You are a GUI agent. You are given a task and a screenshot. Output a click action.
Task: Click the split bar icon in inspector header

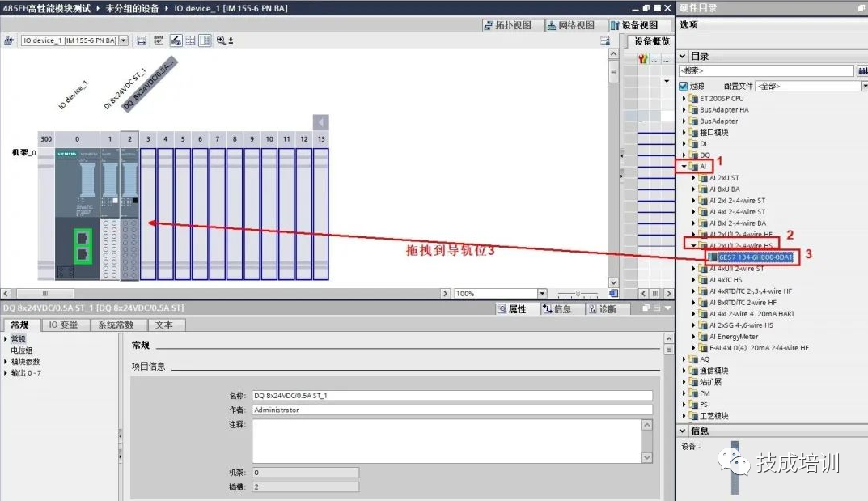pyautogui.click(x=657, y=308)
